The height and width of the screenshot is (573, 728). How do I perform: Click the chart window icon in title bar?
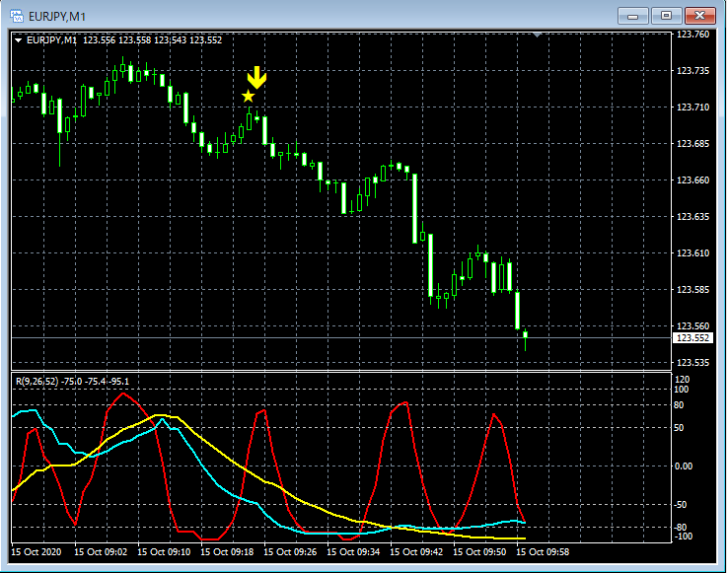[x=17, y=15]
